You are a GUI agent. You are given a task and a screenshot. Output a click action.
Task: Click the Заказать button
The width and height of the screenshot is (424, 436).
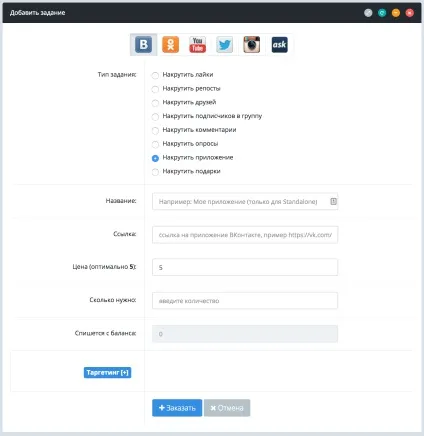click(177, 408)
